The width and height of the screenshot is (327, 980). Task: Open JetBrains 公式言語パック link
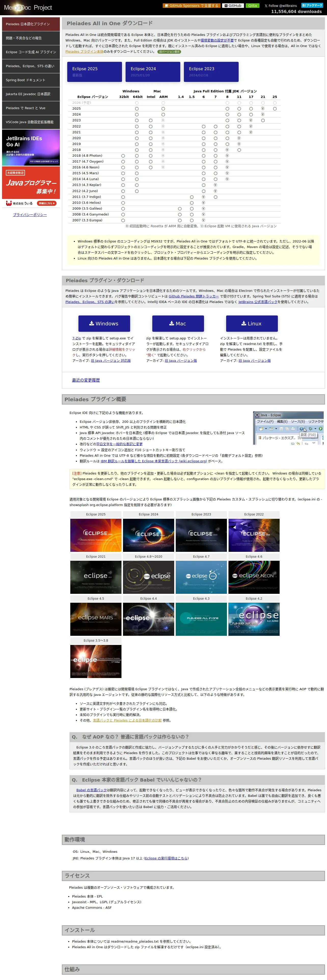click(258, 302)
